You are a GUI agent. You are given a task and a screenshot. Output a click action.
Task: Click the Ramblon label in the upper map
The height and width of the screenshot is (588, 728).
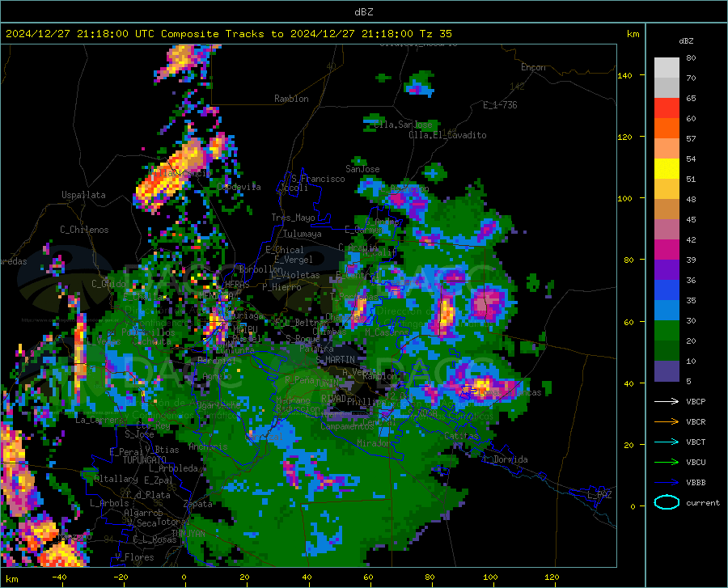291,99
